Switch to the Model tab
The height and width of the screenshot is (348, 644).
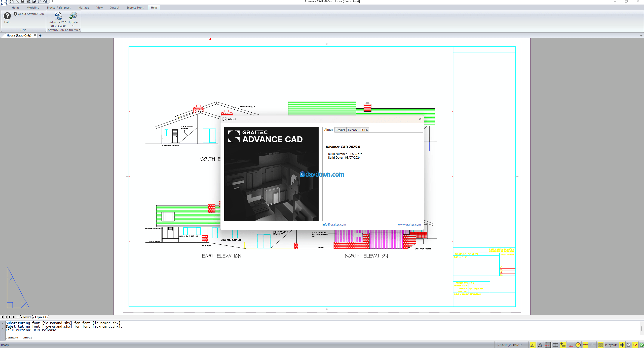pyautogui.click(x=27, y=317)
